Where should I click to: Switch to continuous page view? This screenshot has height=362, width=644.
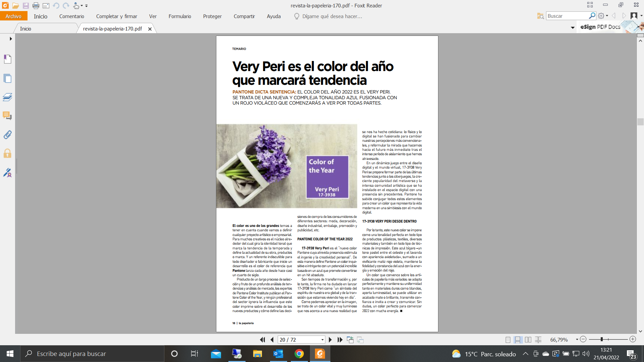coord(518,340)
